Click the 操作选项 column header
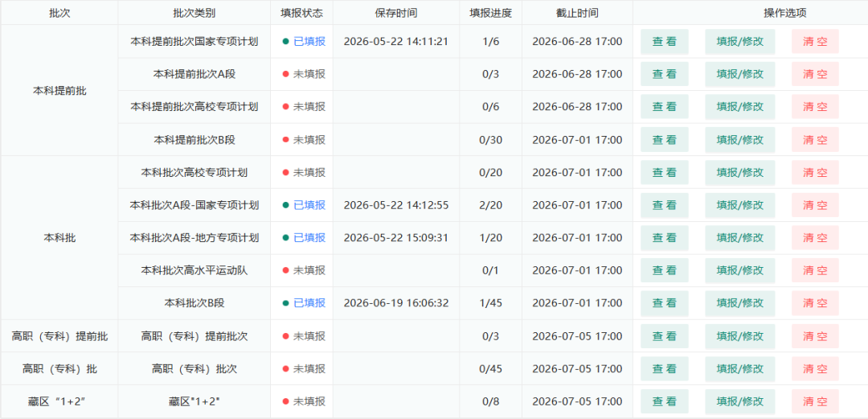 coord(785,13)
